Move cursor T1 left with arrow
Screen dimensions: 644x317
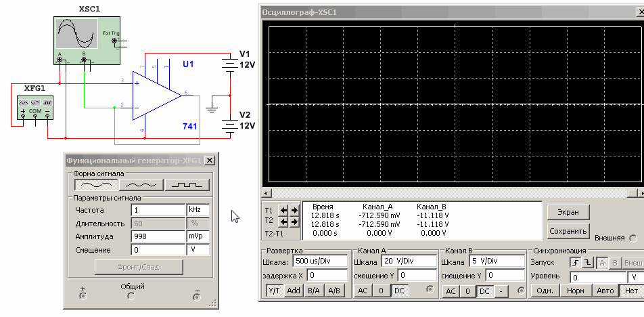tap(284, 210)
